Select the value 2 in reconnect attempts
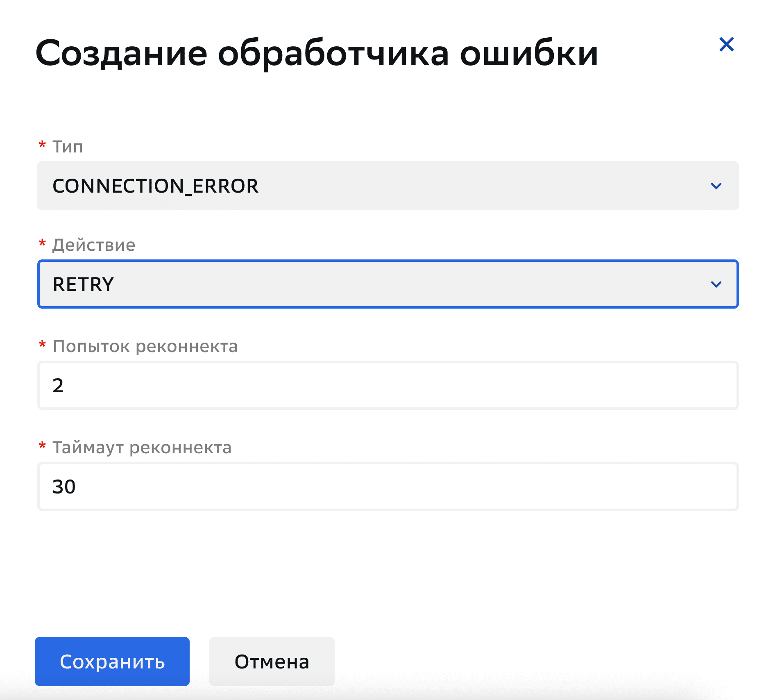This screenshot has width=775, height=700. pos(59,385)
